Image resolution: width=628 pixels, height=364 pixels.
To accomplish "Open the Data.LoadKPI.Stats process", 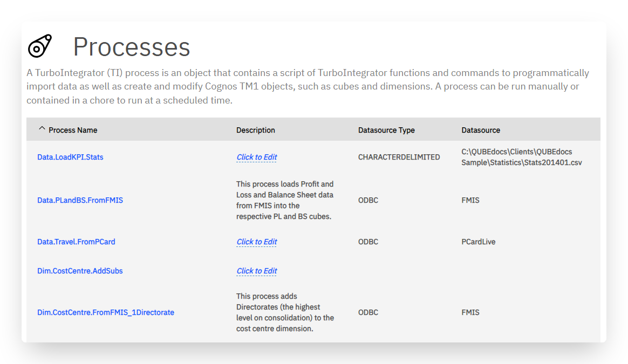I will [70, 157].
